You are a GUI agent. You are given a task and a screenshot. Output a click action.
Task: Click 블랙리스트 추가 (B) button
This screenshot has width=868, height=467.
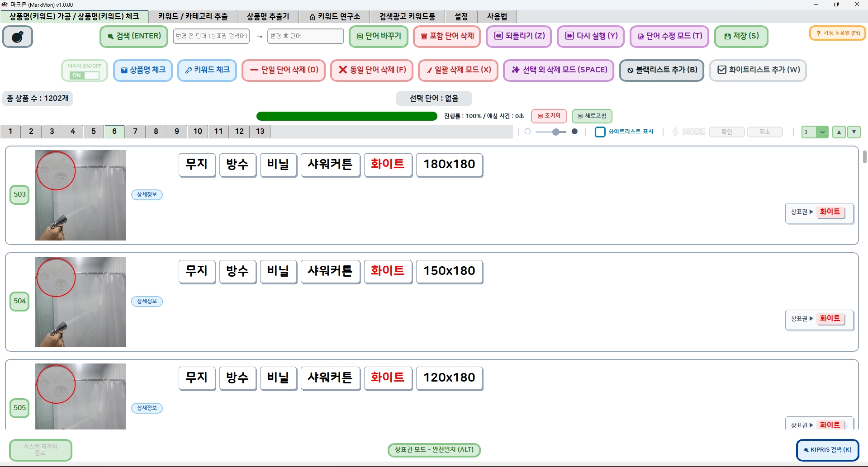pyautogui.click(x=661, y=70)
